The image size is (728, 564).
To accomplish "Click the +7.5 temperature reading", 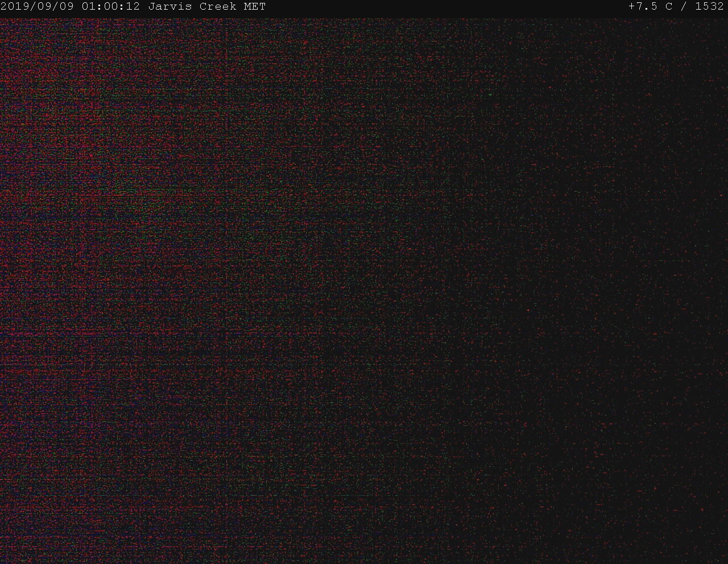I will 643,7.
